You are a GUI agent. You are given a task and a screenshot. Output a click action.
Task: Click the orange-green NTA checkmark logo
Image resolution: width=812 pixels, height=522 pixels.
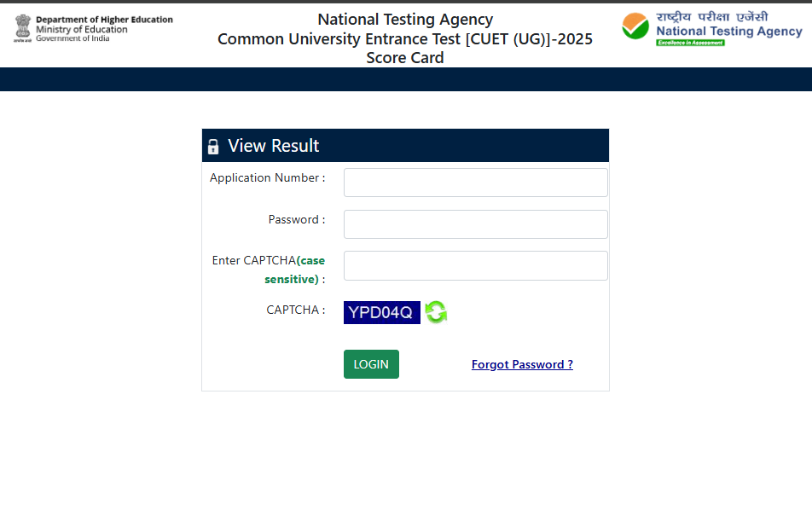[x=635, y=27]
